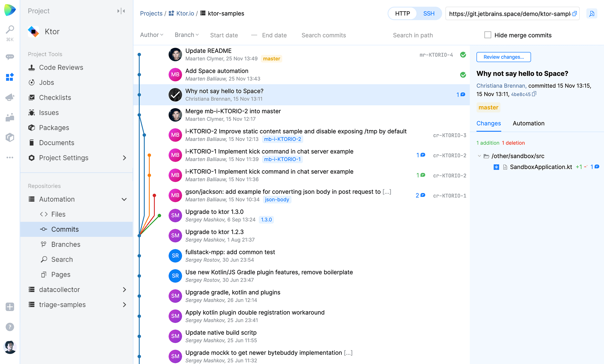Collapse the Project sidebar panel
604x364 pixels.
(121, 11)
